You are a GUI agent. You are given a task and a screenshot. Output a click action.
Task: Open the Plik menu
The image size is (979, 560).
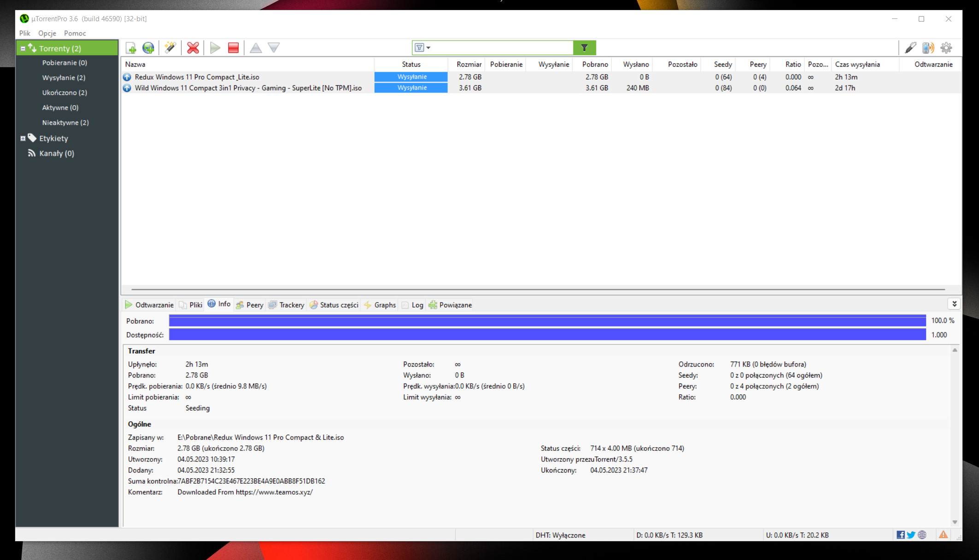[25, 33]
